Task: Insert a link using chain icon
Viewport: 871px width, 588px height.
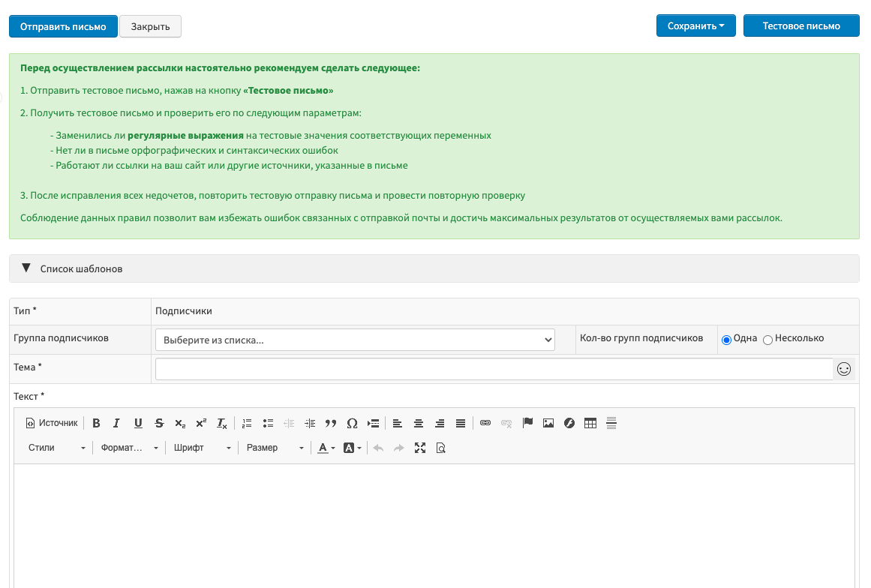Action: pyautogui.click(x=485, y=423)
